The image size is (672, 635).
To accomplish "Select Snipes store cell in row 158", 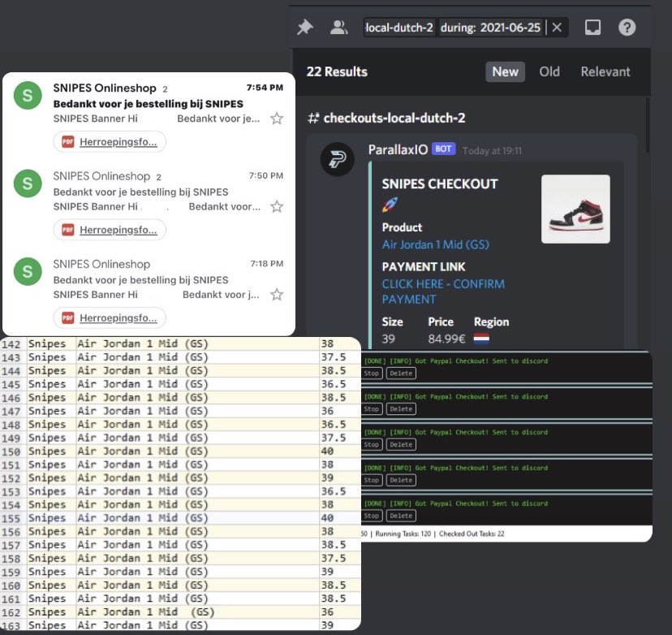I will 50,558.
